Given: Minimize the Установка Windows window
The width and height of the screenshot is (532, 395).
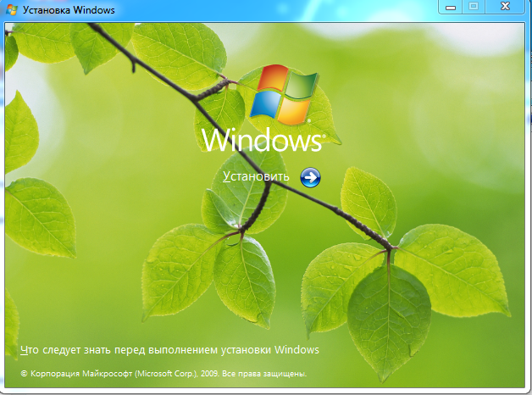Looking at the screenshot, I should coord(451,7).
